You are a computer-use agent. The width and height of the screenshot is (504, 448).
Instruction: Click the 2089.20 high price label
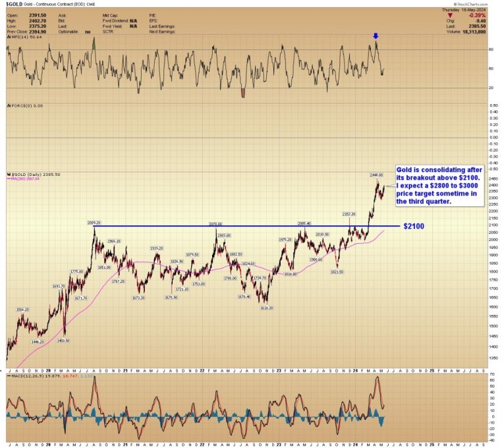[x=94, y=223]
